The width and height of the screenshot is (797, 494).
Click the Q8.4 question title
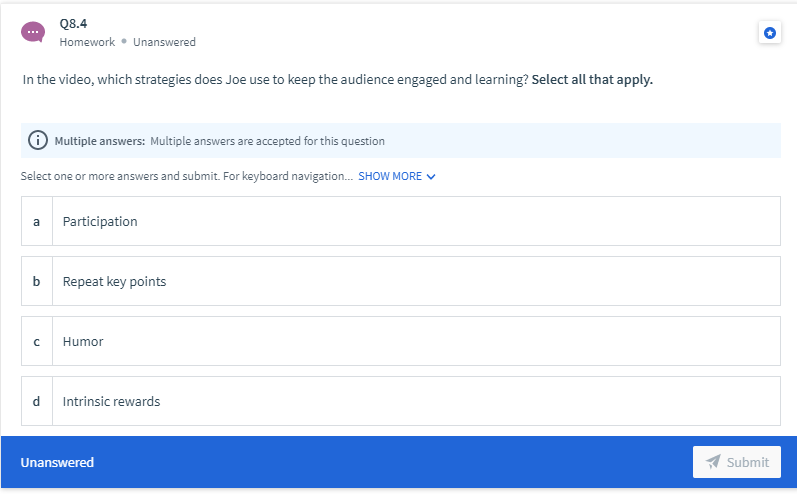click(x=73, y=23)
